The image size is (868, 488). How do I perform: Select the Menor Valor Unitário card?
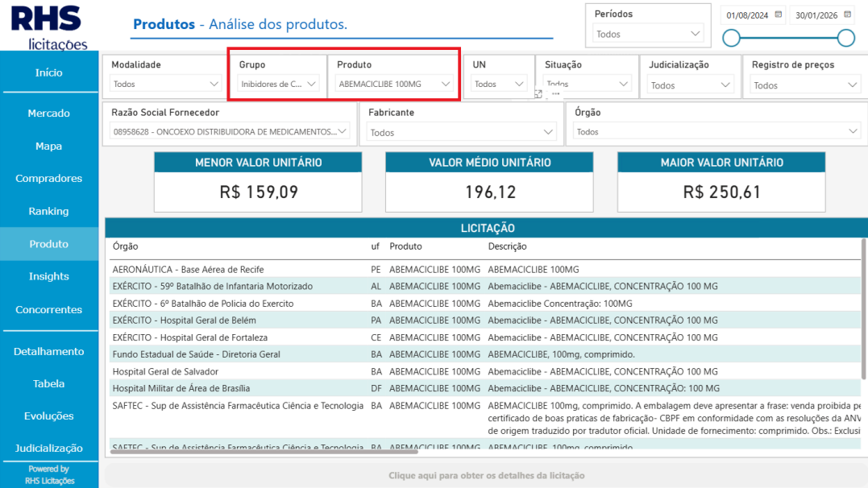(258, 182)
